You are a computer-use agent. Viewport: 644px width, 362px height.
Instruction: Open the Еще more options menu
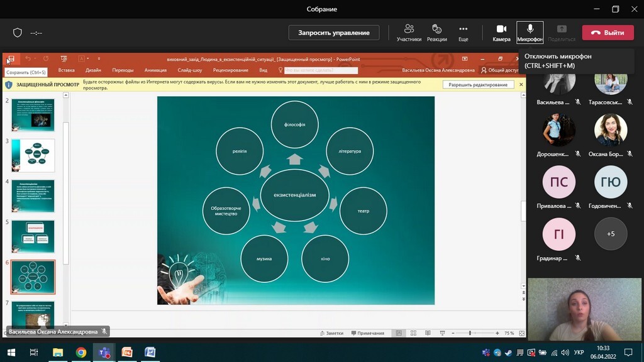[x=464, y=32]
